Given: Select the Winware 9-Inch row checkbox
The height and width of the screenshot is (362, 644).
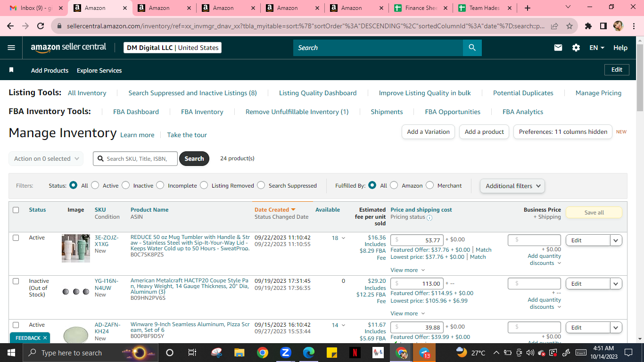Looking at the screenshot, I should 16,325.
